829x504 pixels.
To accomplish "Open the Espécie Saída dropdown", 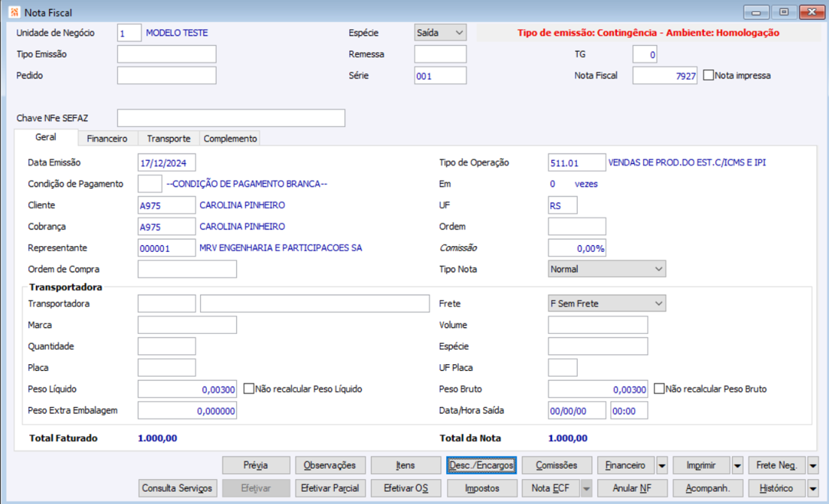I will pos(440,33).
